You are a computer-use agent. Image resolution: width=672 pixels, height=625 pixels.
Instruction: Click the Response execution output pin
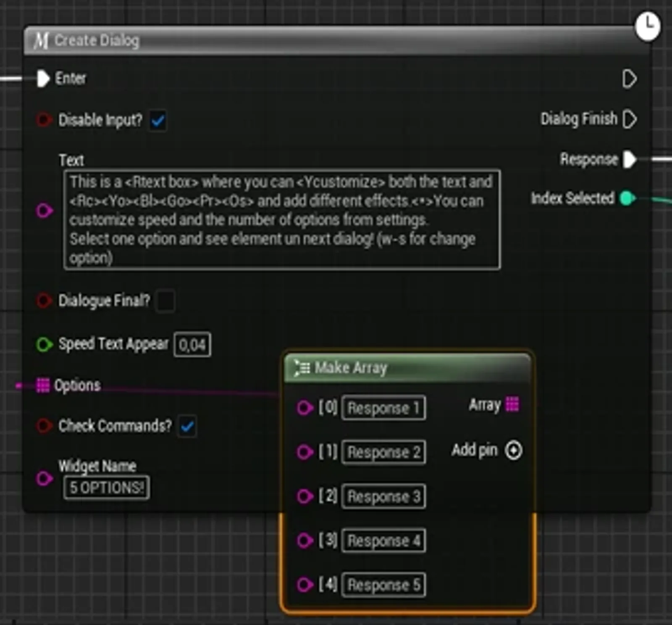pyautogui.click(x=628, y=159)
